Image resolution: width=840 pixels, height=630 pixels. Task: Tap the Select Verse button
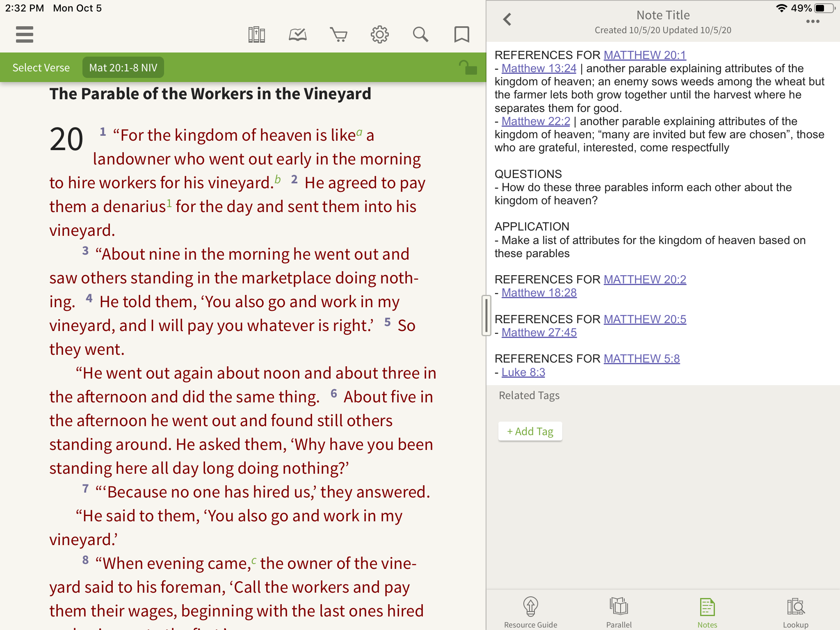(x=41, y=68)
